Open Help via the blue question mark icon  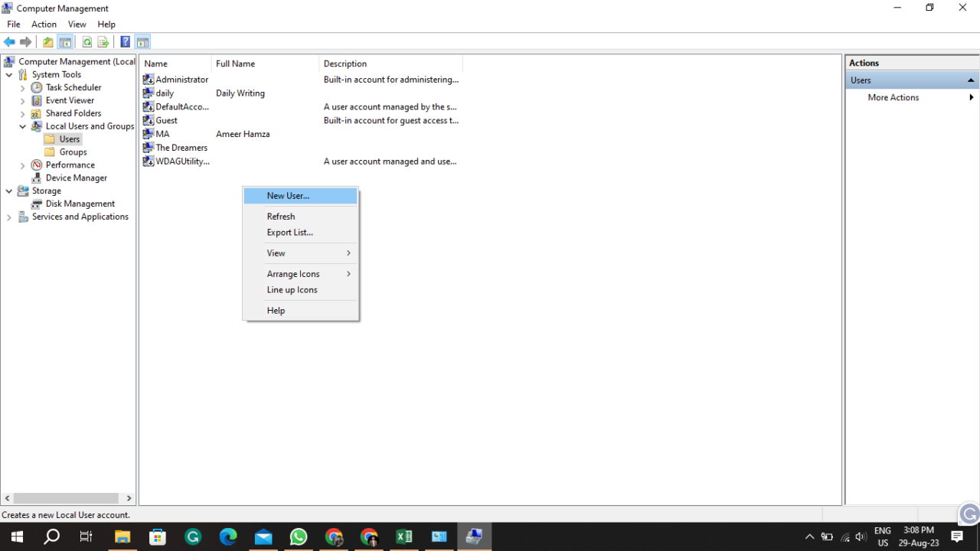[125, 41]
